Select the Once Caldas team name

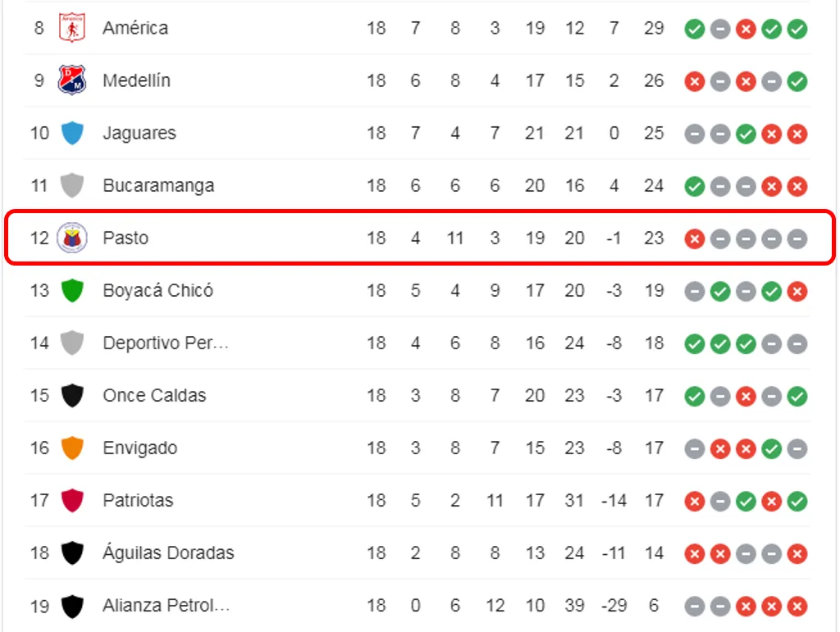154,395
